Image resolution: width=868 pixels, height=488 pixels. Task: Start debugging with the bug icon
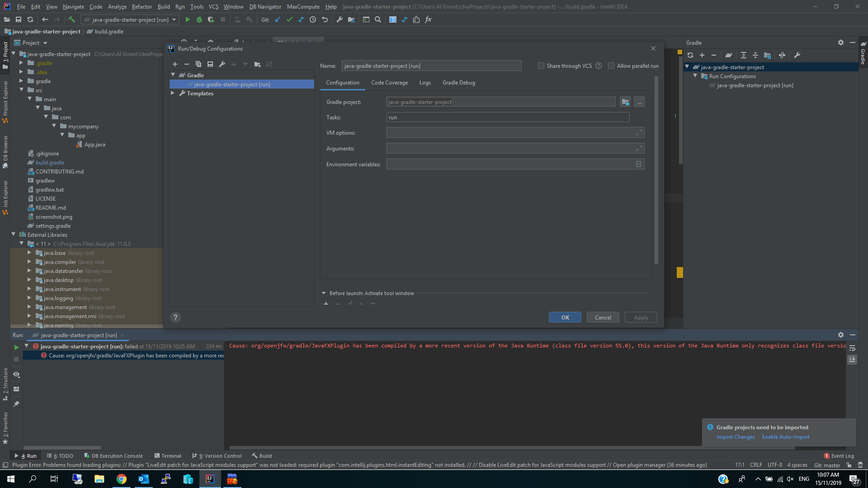[x=199, y=19]
